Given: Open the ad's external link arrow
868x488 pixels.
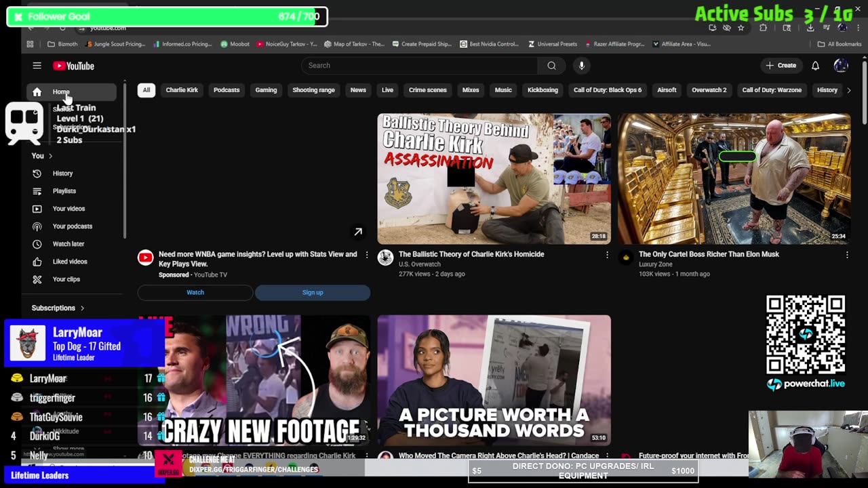Looking at the screenshot, I should coord(358,232).
